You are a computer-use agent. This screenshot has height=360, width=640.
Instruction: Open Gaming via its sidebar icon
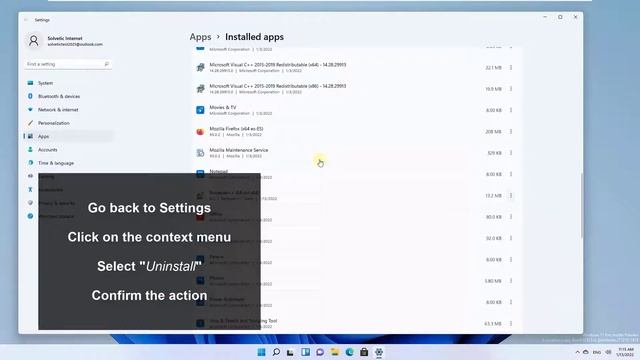(30, 176)
